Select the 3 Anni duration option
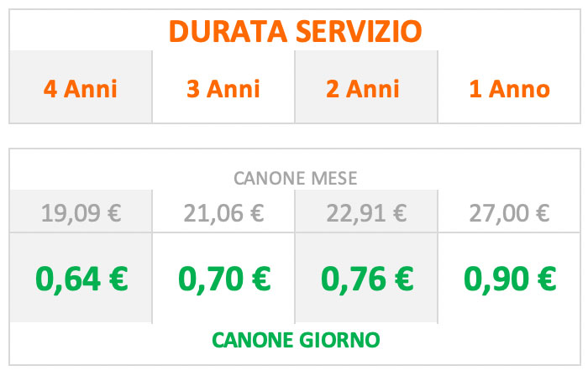This screenshot has width=588, height=376. click(x=223, y=89)
